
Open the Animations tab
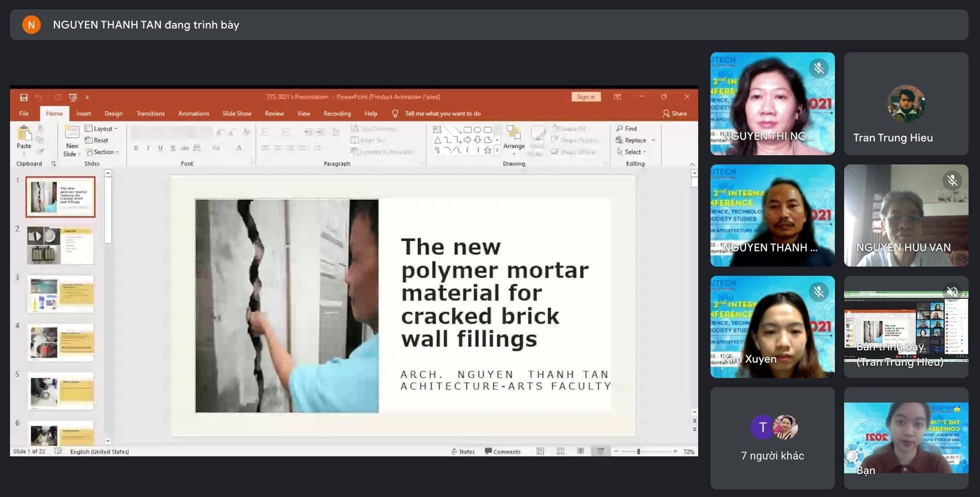[x=193, y=113]
